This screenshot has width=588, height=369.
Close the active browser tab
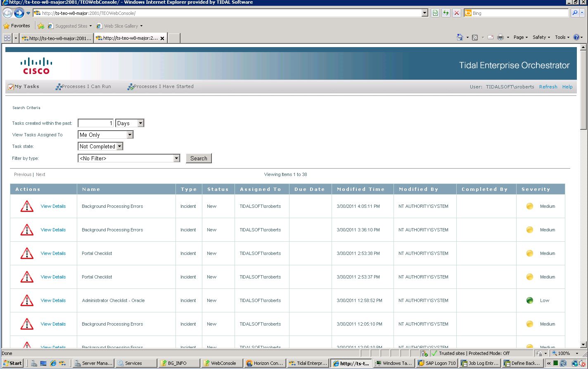pyautogui.click(x=162, y=38)
